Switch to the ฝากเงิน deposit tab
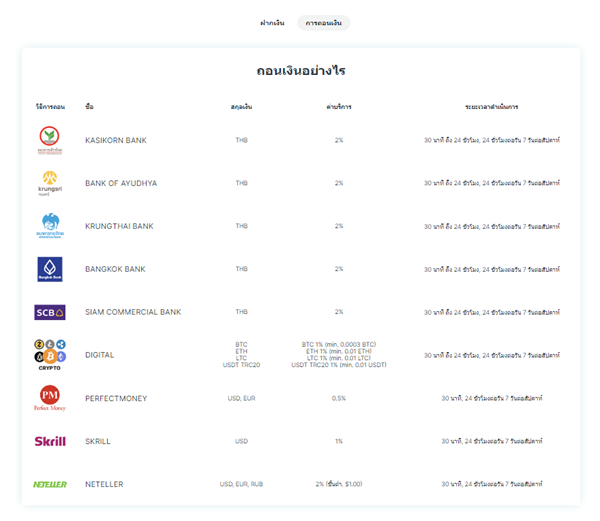The height and width of the screenshot is (521, 600). coord(273,23)
